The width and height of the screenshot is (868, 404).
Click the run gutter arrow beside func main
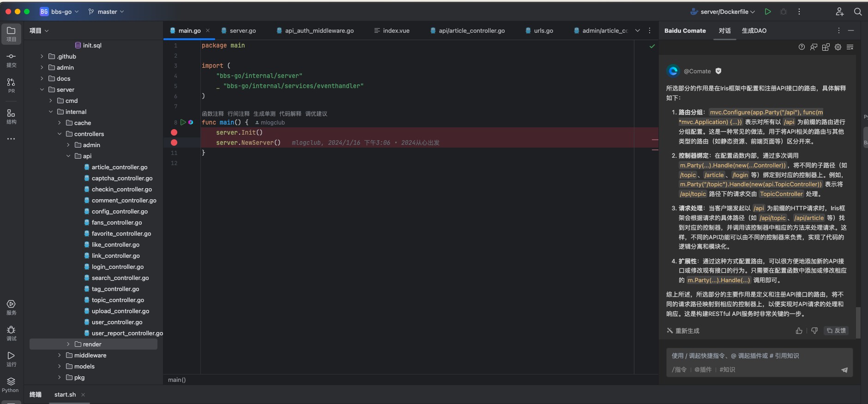183,122
